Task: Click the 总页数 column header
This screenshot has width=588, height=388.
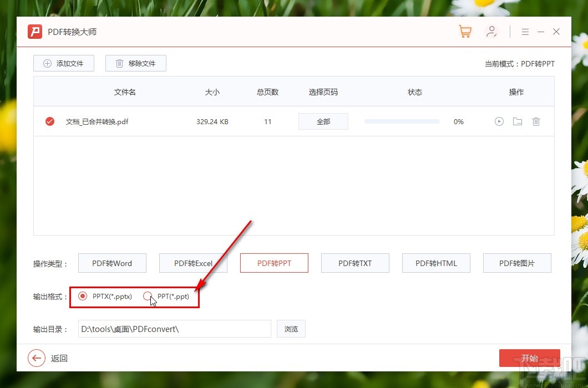Action: [x=267, y=92]
